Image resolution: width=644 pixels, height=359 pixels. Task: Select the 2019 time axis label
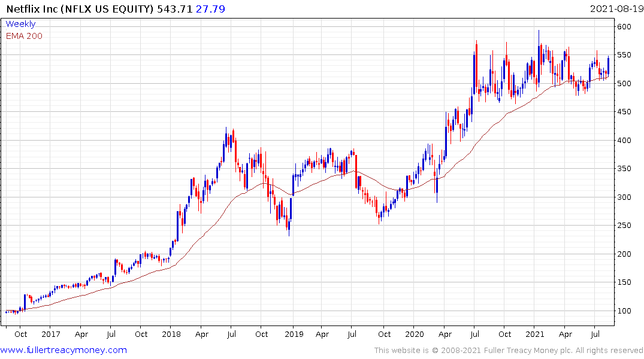[x=294, y=334]
